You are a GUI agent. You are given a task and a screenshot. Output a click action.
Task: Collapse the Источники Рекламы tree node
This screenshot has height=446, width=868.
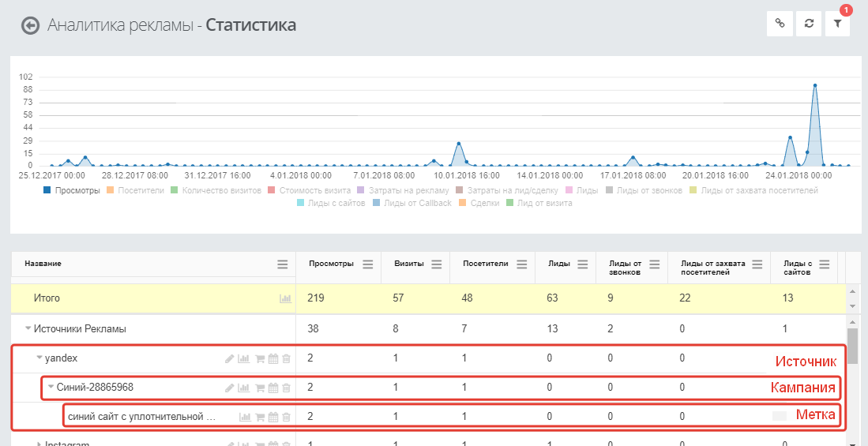tap(28, 328)
